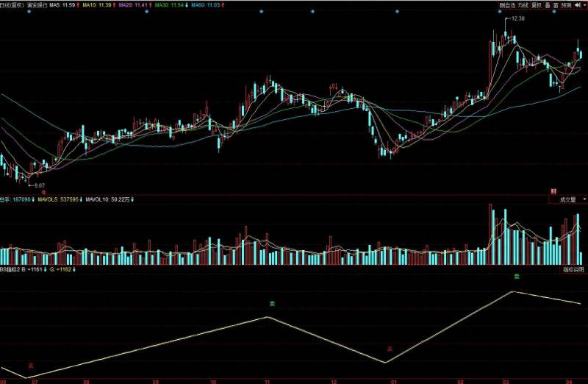588x384 pixels.
Task: Select the MA10: 11.39 value label
Action: tap(97, 5)
